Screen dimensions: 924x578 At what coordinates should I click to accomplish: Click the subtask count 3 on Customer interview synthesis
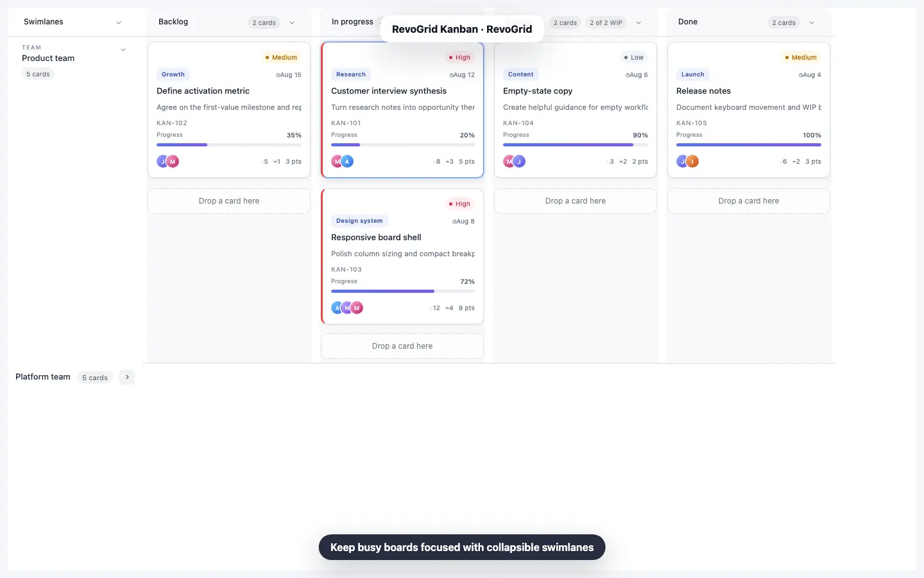450,162
